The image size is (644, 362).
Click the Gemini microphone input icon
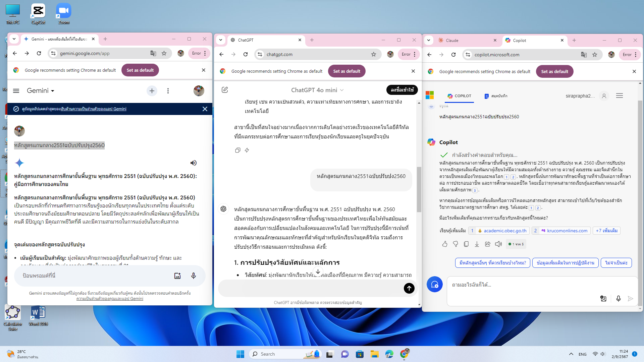[x=194, y=276]
